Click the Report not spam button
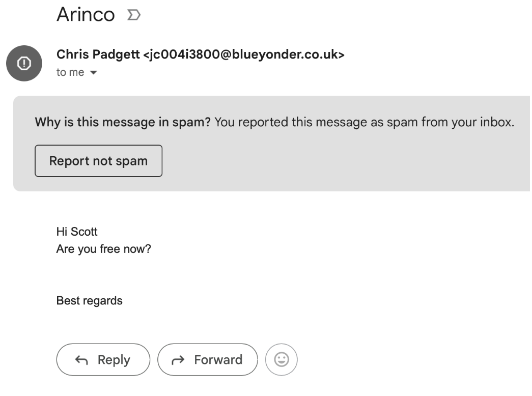The image size is (532, 396). click(x=98, y=160)
